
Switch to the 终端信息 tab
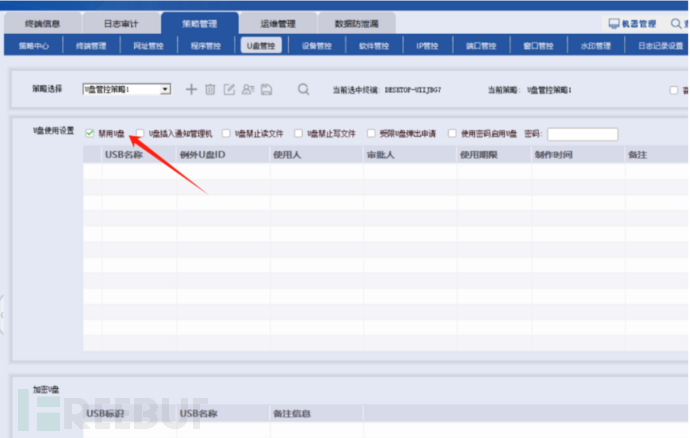click(x=43, y=23)
